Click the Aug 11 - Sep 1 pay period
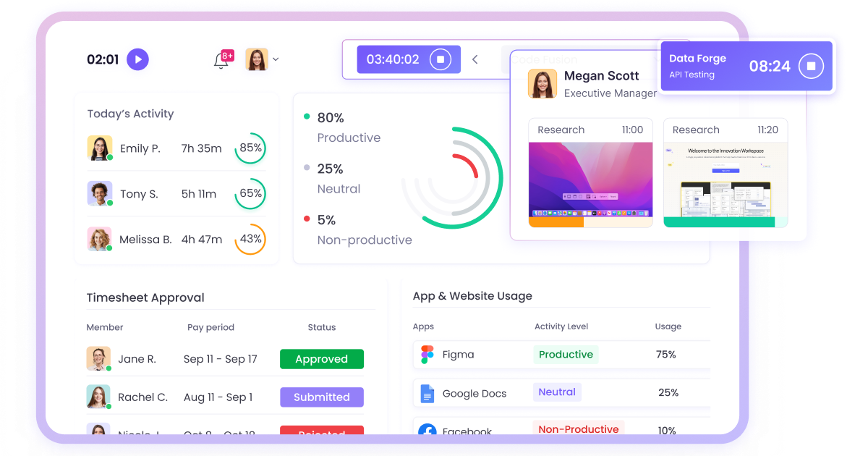 point(218,397)
